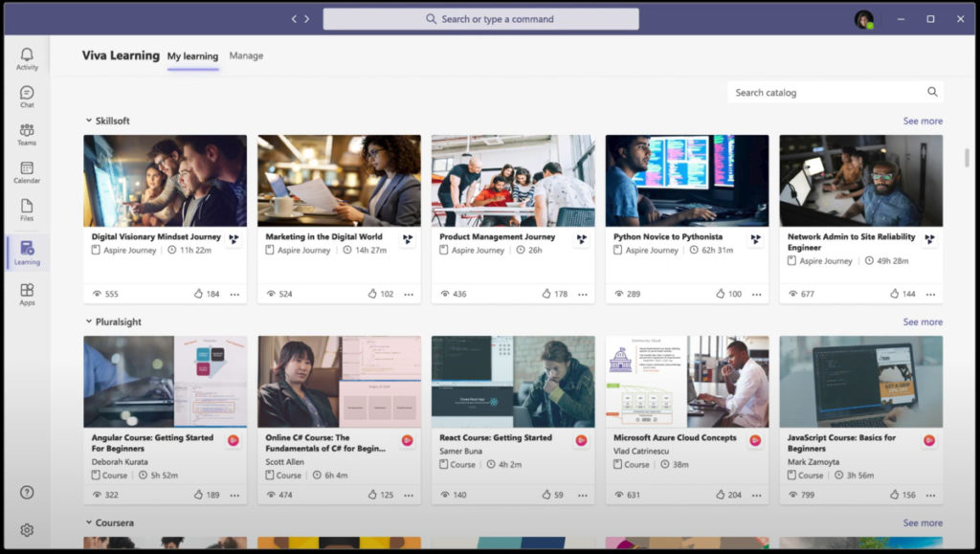Click the Search catalog field
The height and width of the screenshot is (554, 980).
point(835,93)
